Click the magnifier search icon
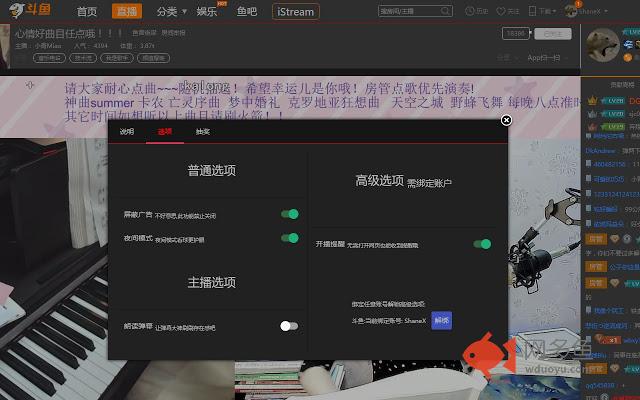Image resolution: width=640 pixels, height=400 pixels. pyautogui.click(x=446, y=11)
